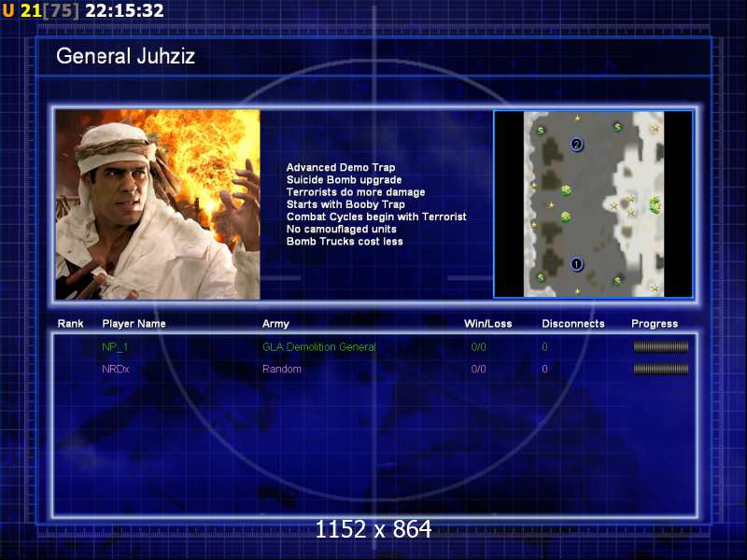Click Terrorists do more damage text

[x=356, y=192]
